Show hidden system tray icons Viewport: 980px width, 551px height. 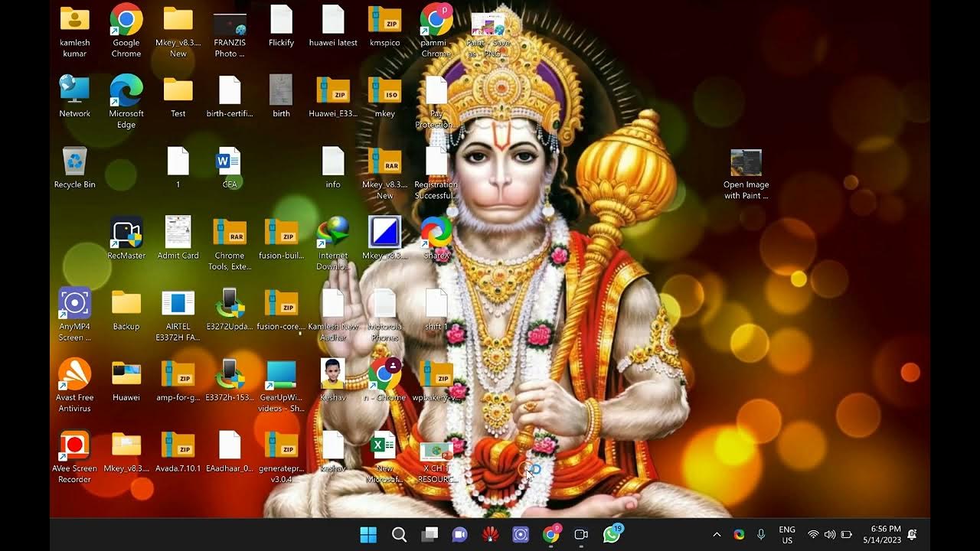[717, 534]
